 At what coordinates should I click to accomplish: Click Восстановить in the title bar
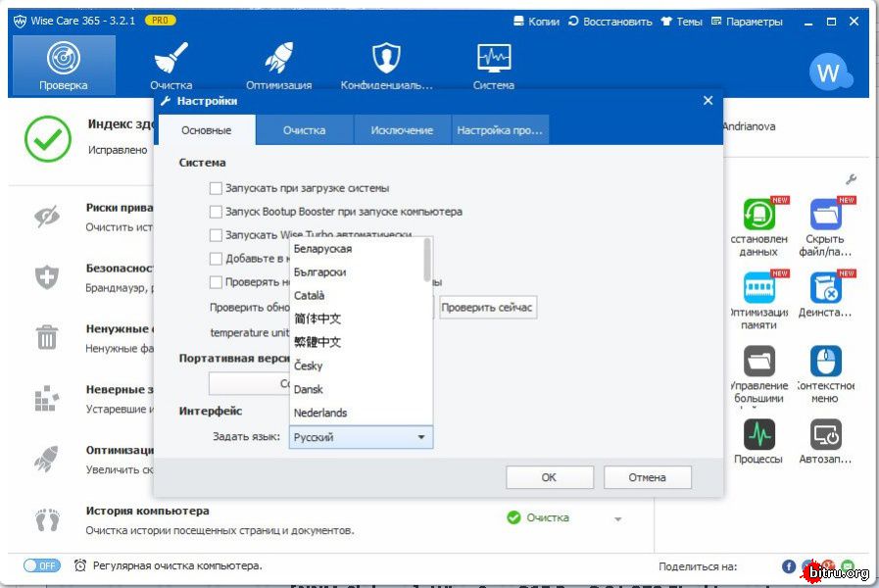point(610,22)
